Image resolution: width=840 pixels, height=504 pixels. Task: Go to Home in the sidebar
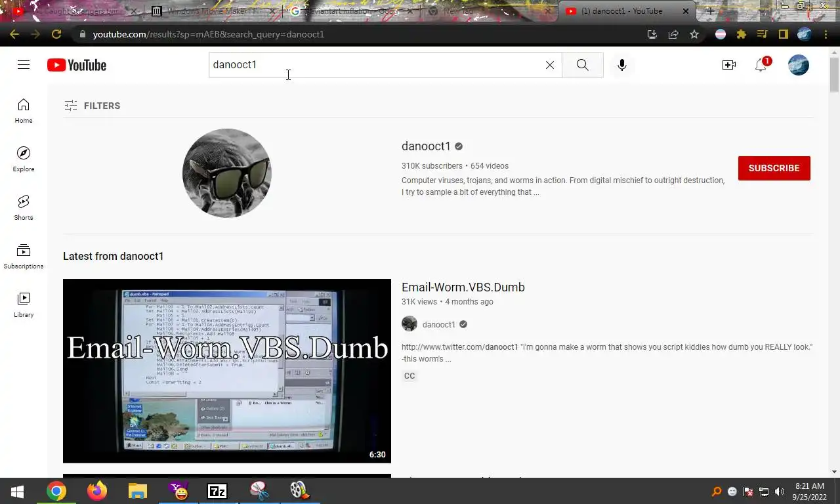(x=24, y=111)
